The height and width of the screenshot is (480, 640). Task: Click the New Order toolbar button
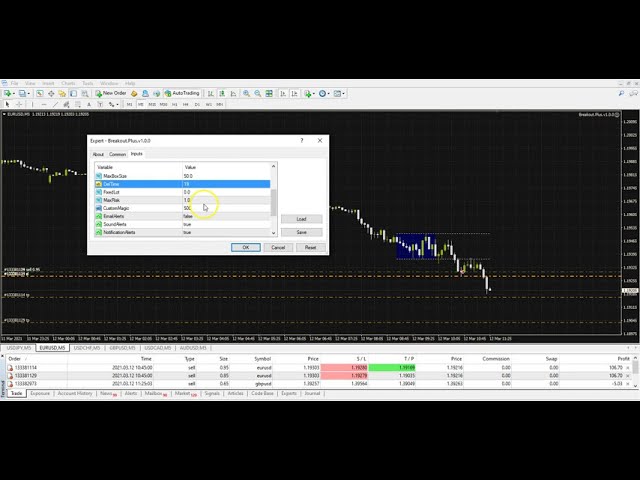(x=112, y=93)
